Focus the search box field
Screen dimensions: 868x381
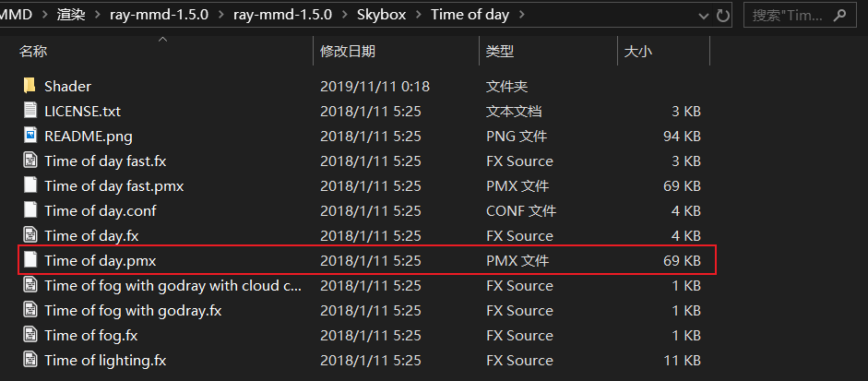click(x=789, y=15)
